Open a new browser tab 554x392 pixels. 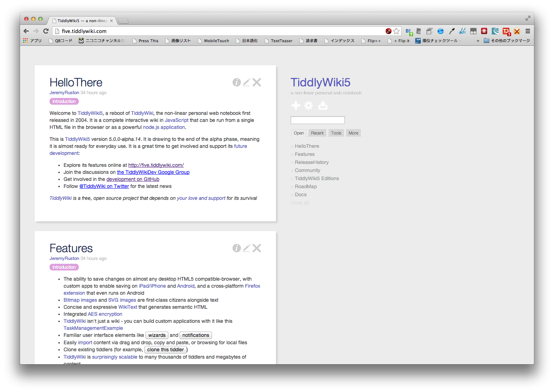coord(123,21)
